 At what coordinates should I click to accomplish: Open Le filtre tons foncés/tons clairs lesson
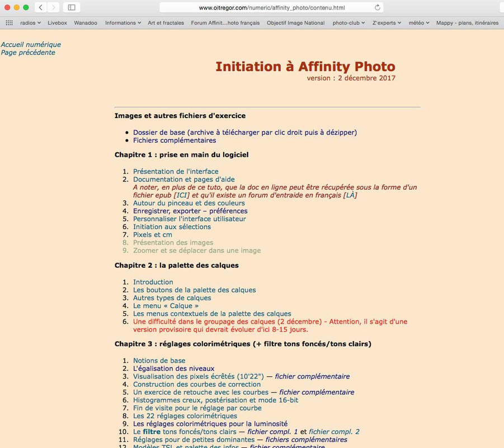(x=185, y=432)
